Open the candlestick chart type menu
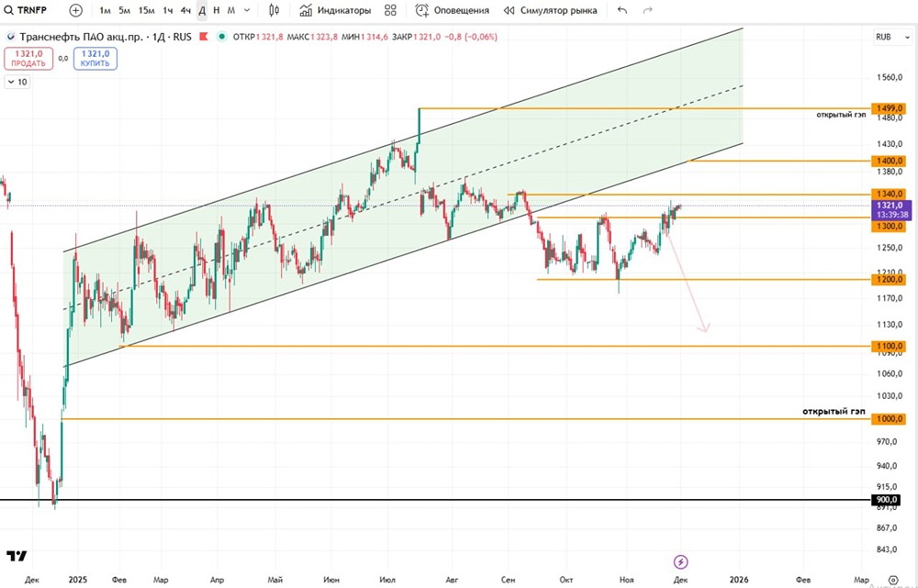Viewport: 918px width, 588px height. pyautogui.click(x=274, y=10)
